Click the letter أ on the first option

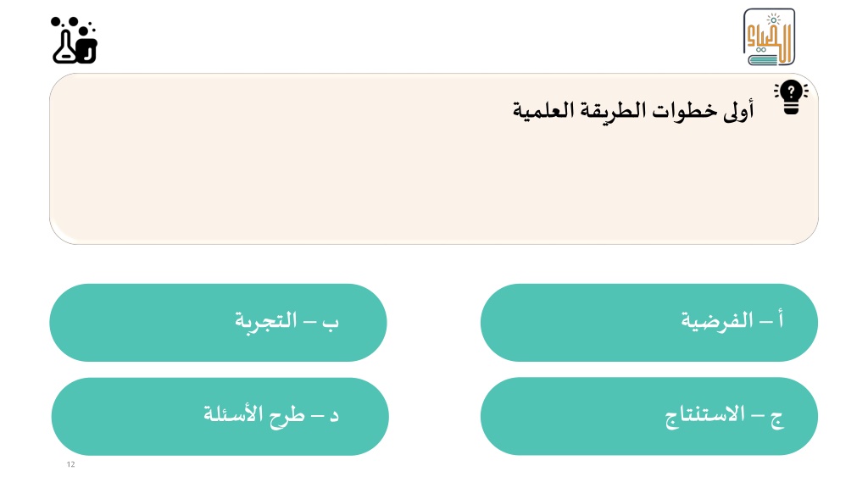point(781,319)
